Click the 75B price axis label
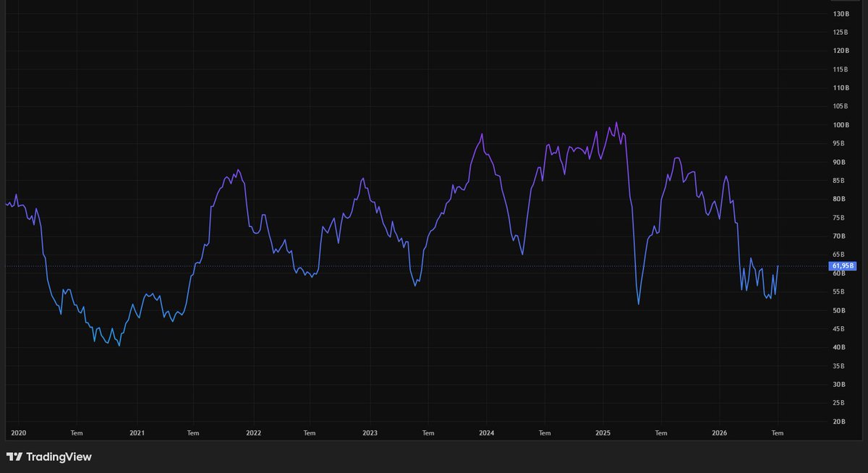Screen dimensions: 868x473 tap(839, 218)
